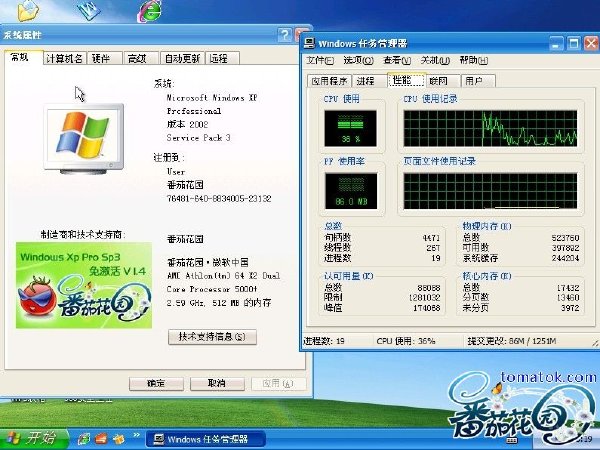Image resolution: width=600 pixels, height=450 pixels.
Task: Click 'Microsoft Windows XP' text
Action: pos(212,98)
